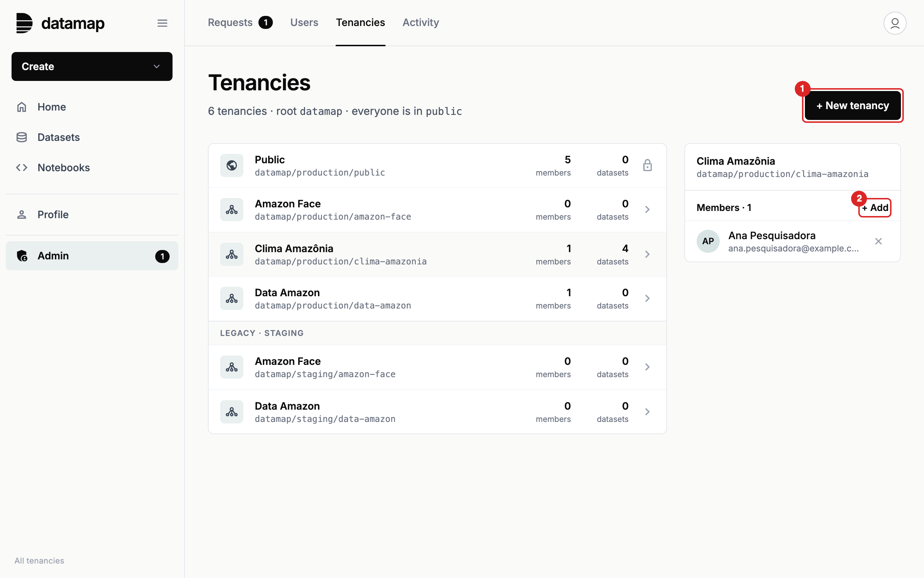Open the user account avatar icon
This screenshot has height=578, width=924.
click(x=895, y=23)
